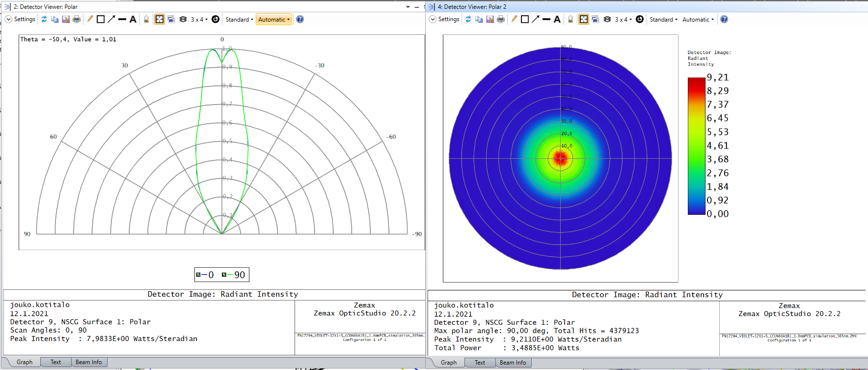Lock the Polar window
868x370 pixels.
pyautogui.click(x=146, y=19)
